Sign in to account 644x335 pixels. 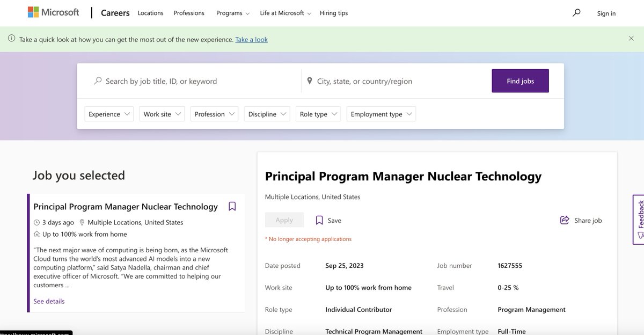tap(606, 13)
